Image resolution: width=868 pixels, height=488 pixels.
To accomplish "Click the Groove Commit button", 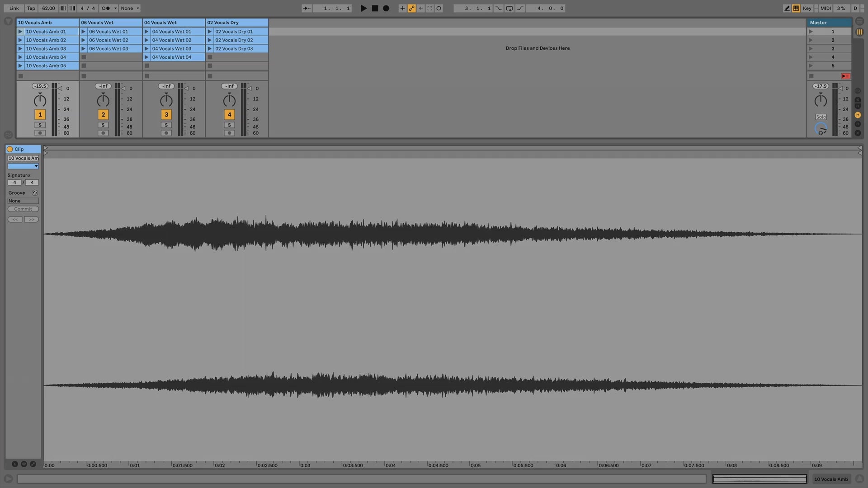I will (23, 209).
